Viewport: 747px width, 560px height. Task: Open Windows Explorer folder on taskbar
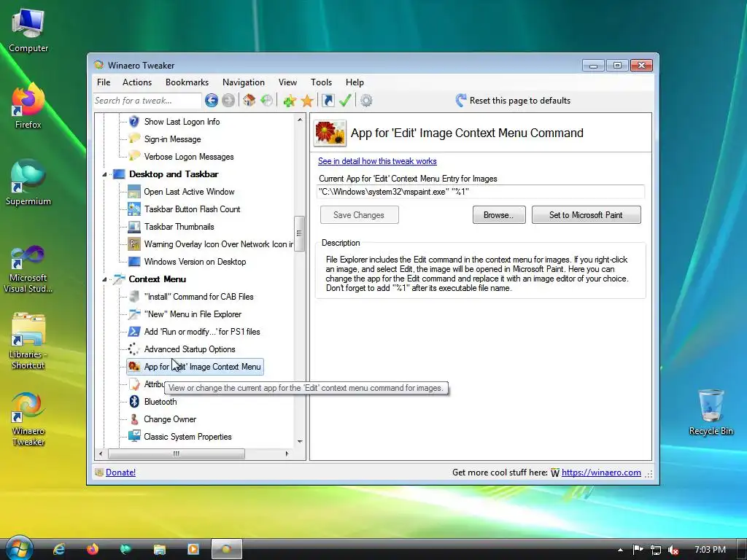(160, 549)
